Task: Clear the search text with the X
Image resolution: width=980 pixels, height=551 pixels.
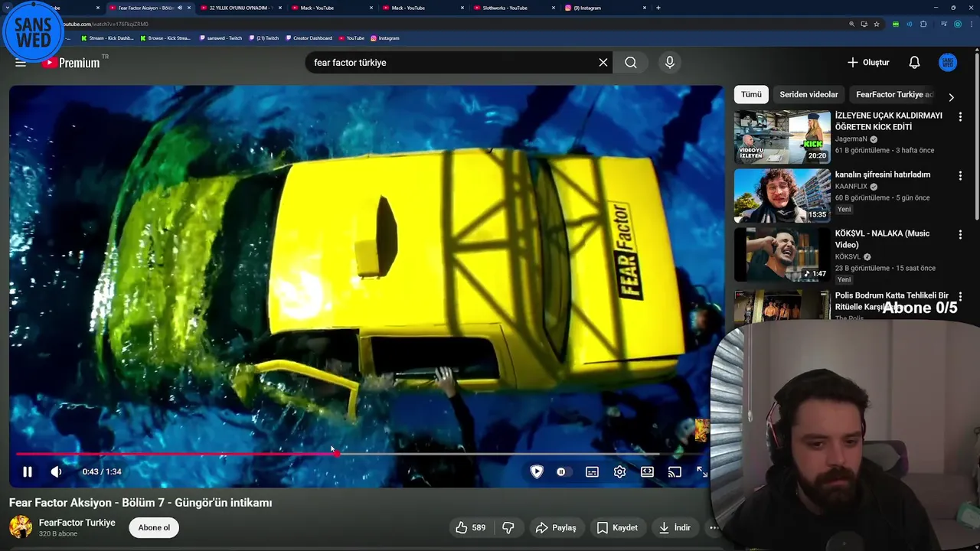Action: pos(603,63)
